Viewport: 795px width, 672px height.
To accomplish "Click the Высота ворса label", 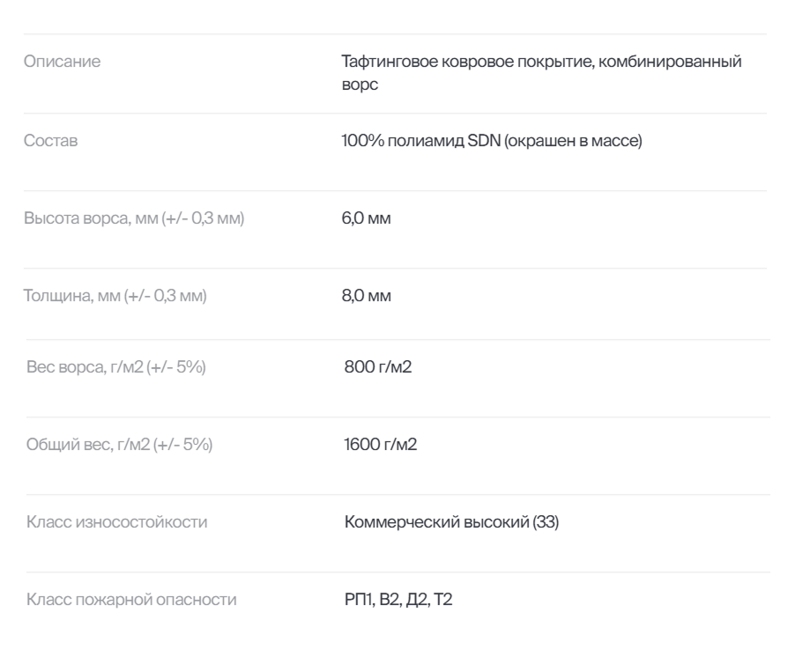I will 134,218.
